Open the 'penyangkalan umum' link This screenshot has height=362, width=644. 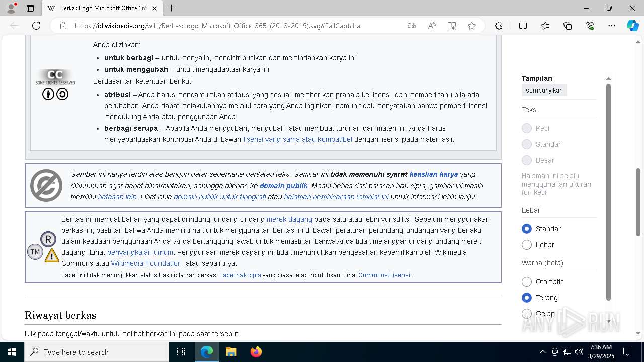(x=140, y=252)
